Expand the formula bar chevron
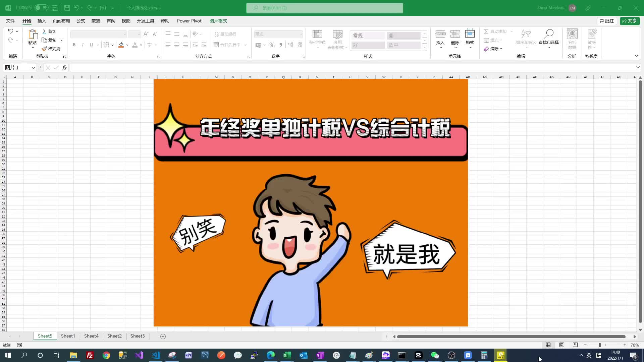This screenshot has height=362, width=644. (x=638, y=68)
